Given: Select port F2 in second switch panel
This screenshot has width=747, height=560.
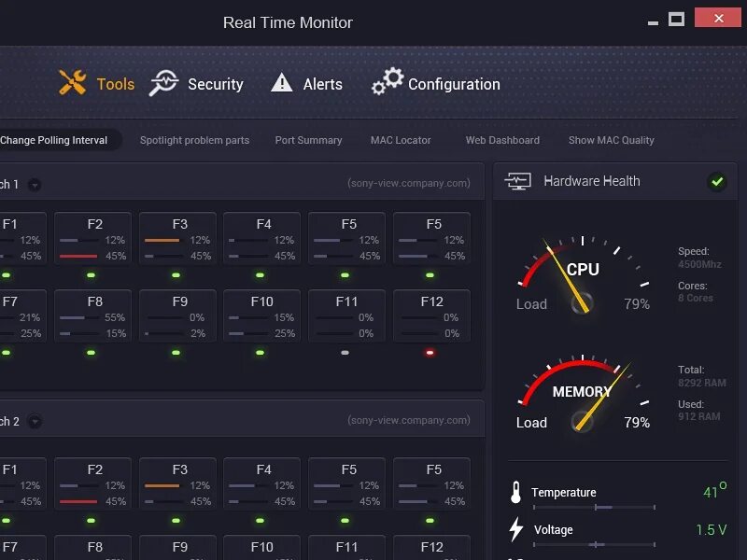Looking at the screenshot, I should [92, 483].
